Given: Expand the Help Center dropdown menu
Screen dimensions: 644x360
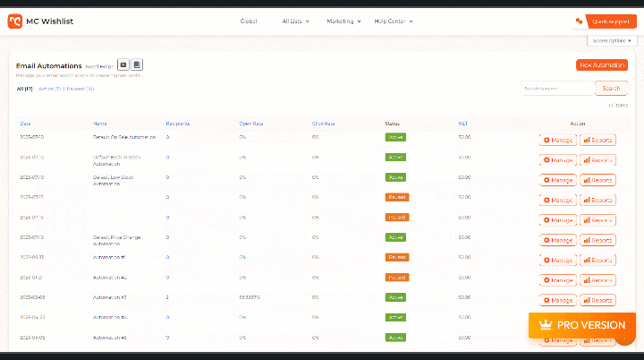Looking at the screenshot, I should [x=394, y=21].
